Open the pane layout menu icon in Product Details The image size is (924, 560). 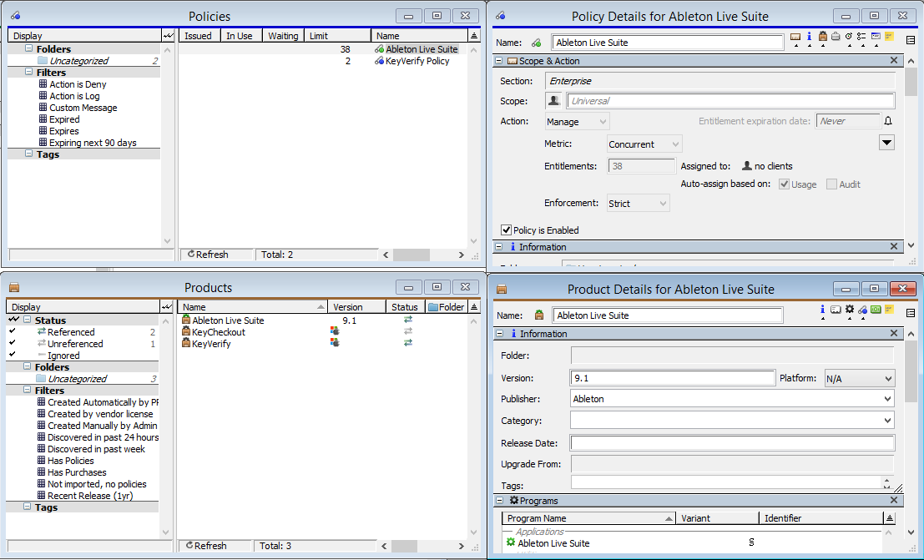pyautogui.click(x=911, y=313)
